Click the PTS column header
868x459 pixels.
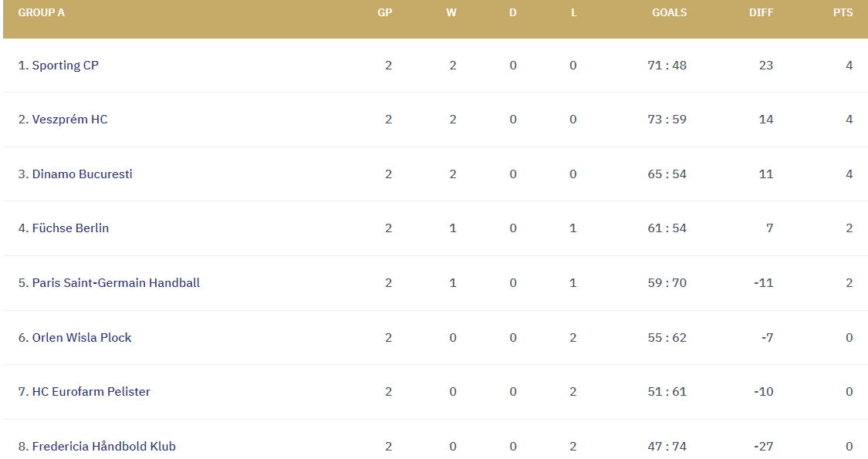pyautogui.click(x=843, y=13)
